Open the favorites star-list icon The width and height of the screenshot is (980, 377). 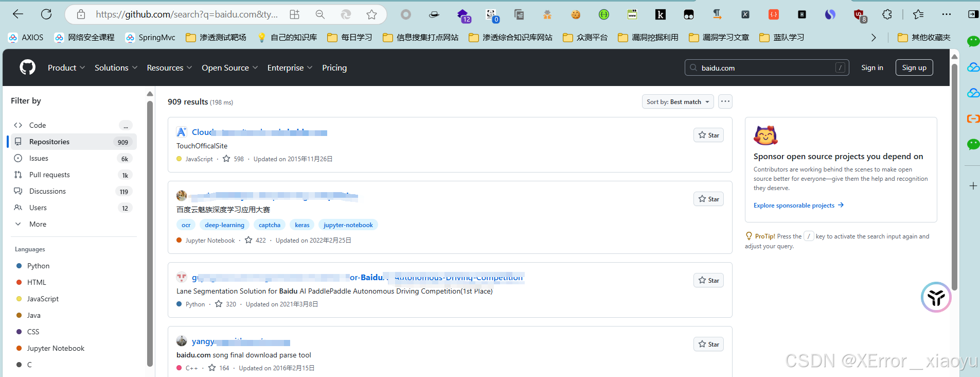(918, 14)
